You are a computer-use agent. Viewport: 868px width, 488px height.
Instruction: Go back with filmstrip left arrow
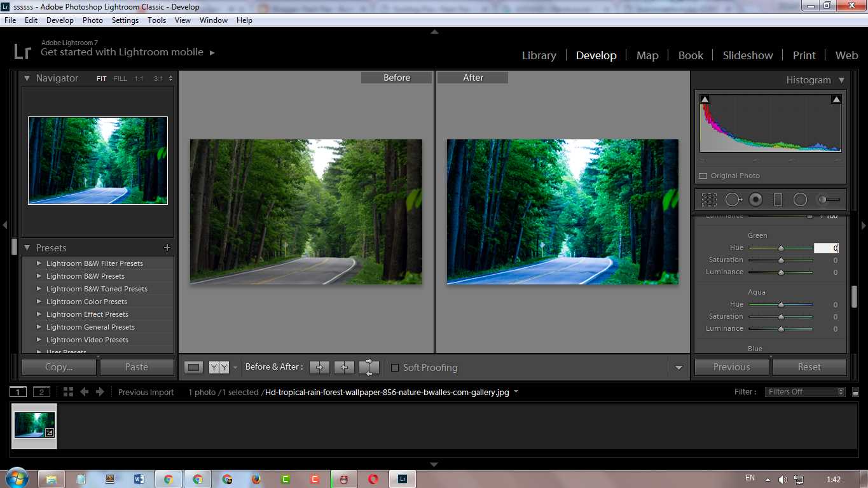[84, 392]
